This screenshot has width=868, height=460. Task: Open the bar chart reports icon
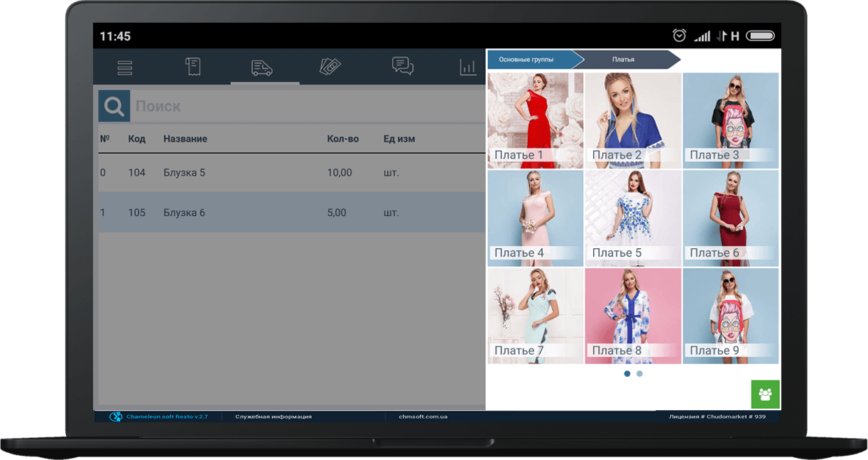point(468,68)
